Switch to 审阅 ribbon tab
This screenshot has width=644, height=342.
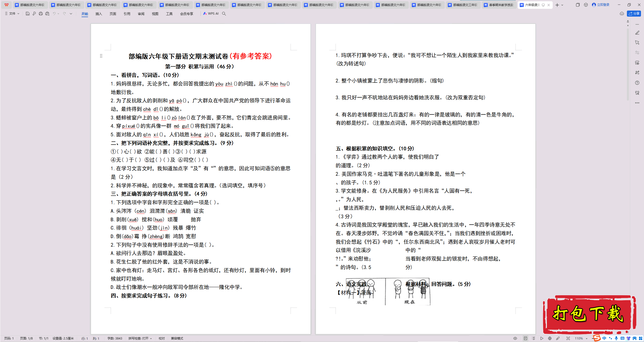[141, 14]
